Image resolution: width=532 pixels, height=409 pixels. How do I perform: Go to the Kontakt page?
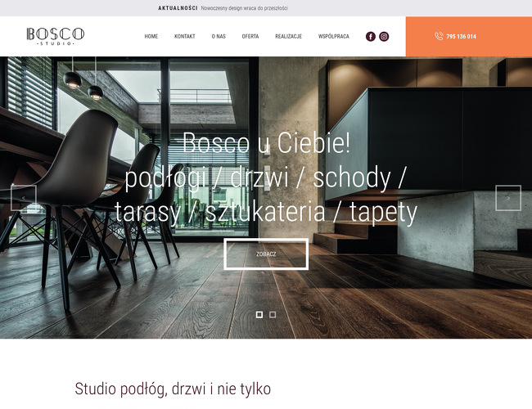(x=185, y=36)
